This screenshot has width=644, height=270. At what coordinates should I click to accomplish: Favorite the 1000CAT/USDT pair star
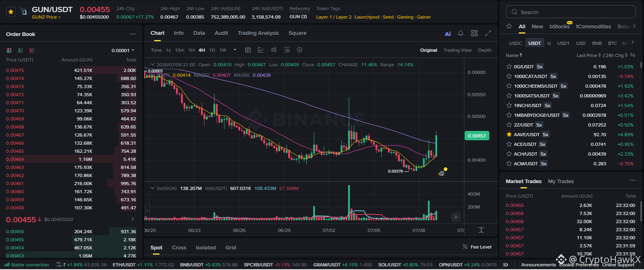[x=509, y=76]
